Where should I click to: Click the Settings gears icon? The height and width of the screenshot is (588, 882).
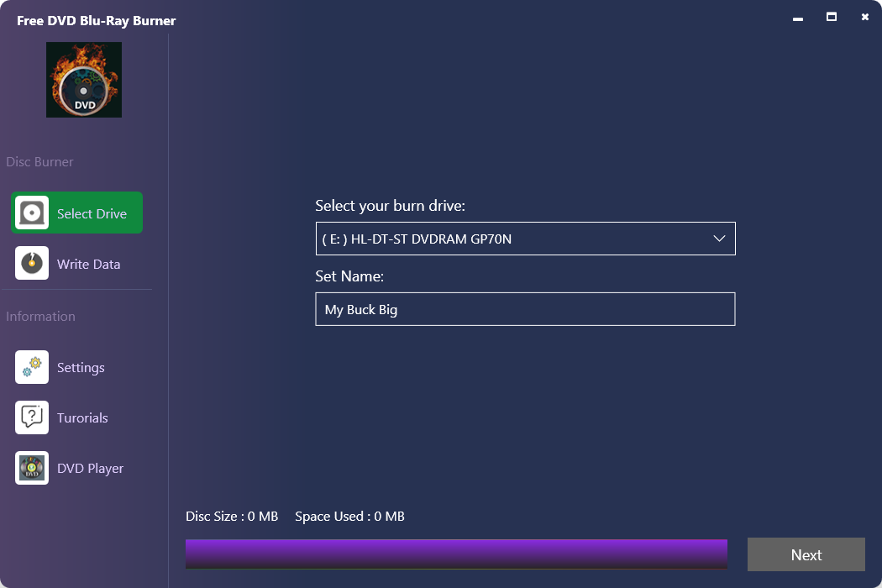pyautogui.click(x=32, y=367)
